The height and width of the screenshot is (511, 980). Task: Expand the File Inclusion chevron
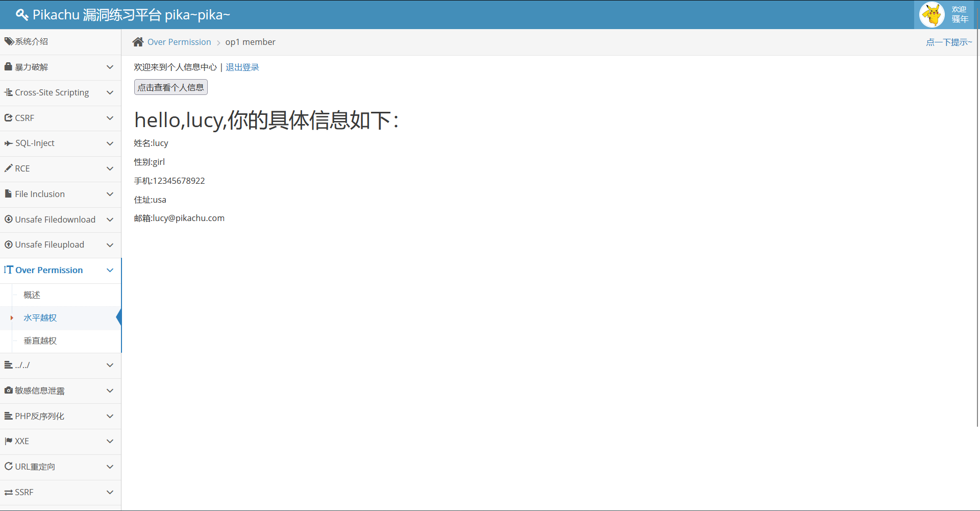point(110,194)
